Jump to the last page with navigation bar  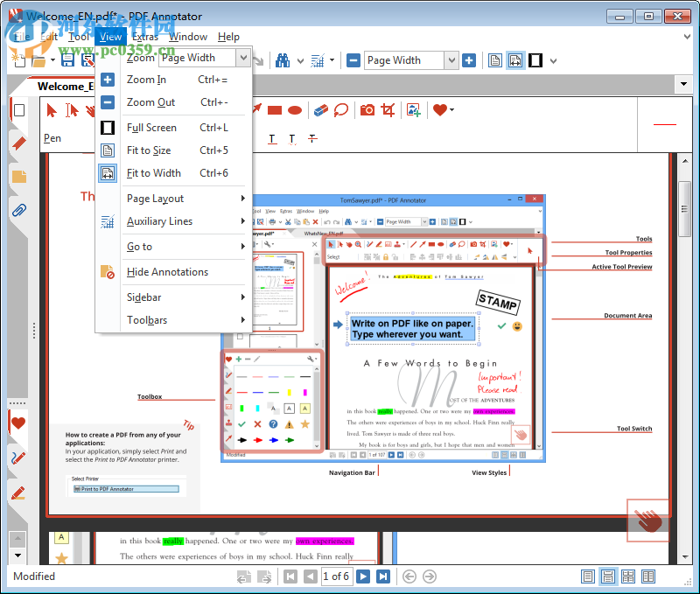(382, 577)
